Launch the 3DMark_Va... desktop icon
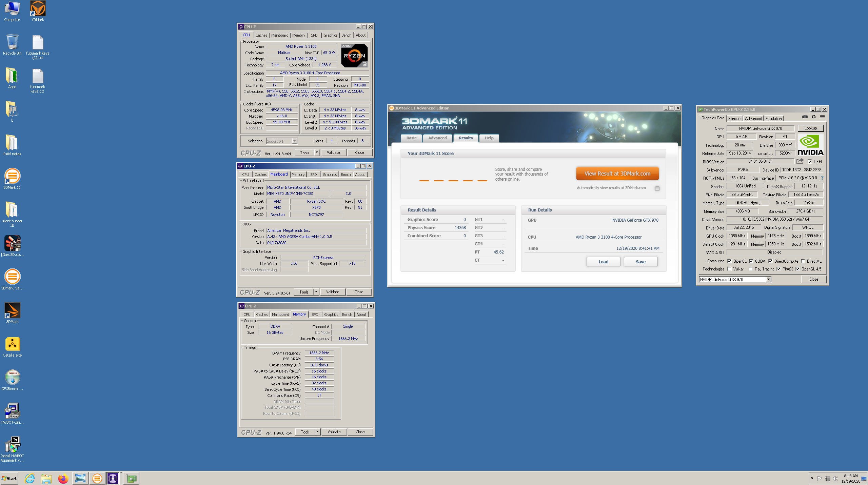The image size is (868, 485). (x=12, y=279)
